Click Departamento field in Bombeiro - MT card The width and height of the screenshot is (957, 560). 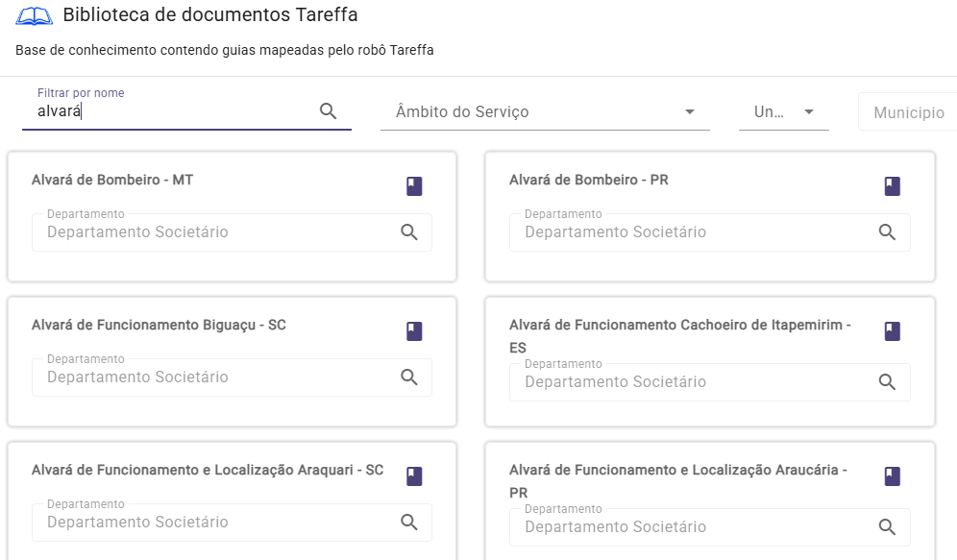pos(232,232)
